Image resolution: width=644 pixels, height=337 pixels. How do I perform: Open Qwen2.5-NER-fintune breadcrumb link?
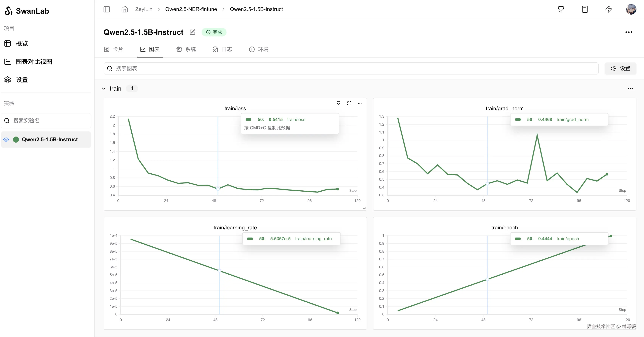(191, 9)
